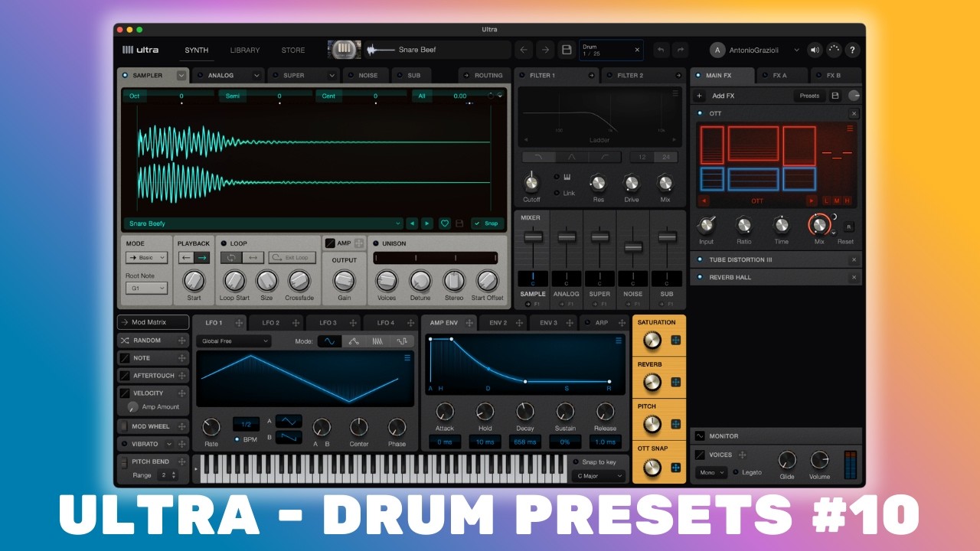Toggle the Loop power button
This screenshot has height=551, width=980.
(224, 243)
